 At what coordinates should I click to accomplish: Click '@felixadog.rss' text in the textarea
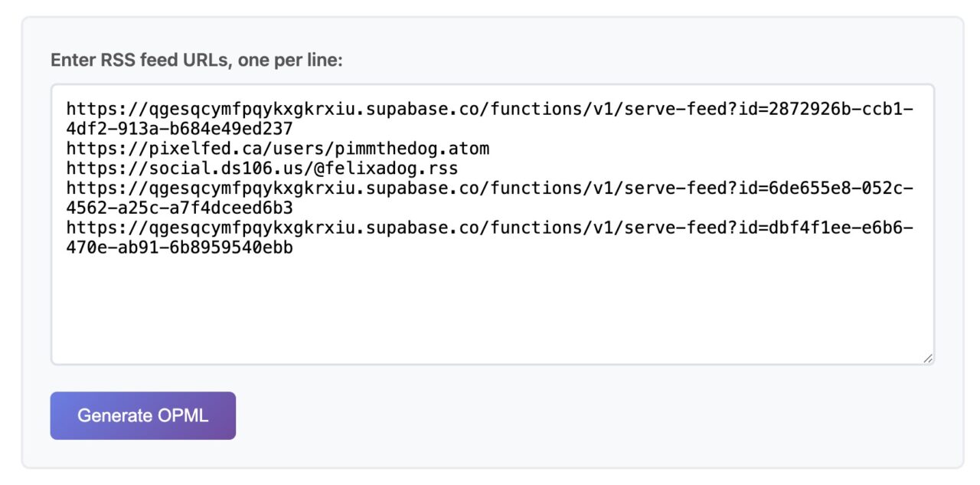(x=385, y=169)
